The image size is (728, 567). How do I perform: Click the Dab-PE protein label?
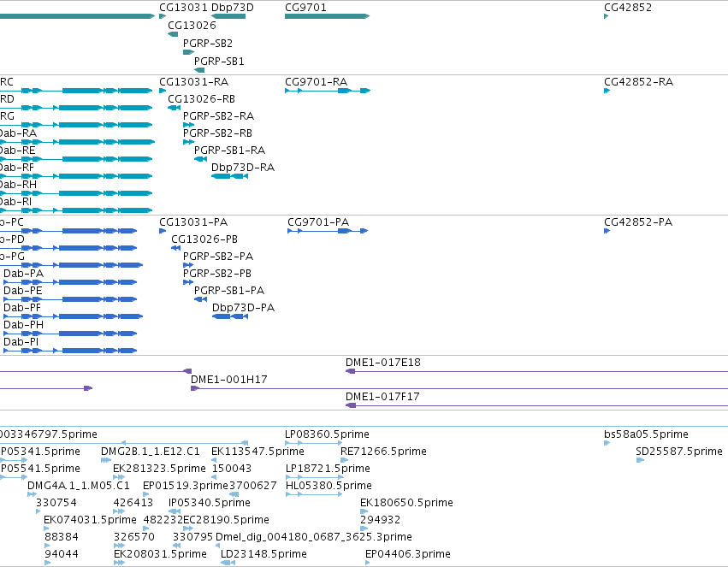click(23, 291)
